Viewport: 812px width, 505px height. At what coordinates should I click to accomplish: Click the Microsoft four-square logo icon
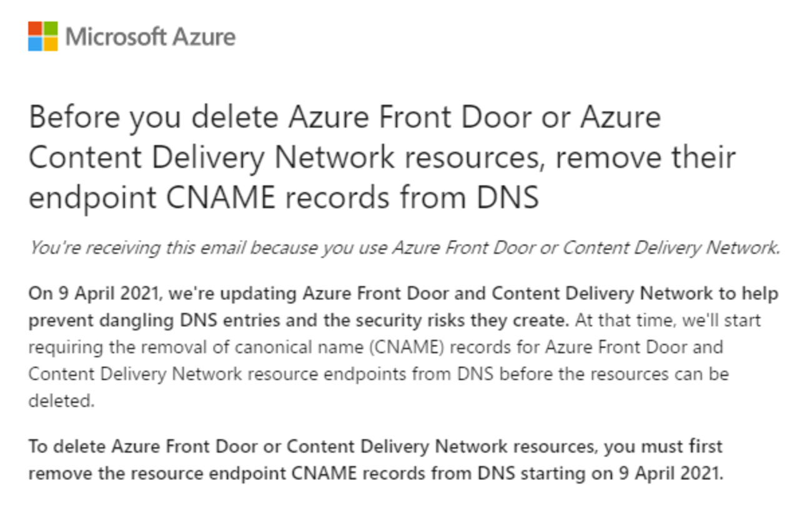pyautogui.click(x=42, y=36)
